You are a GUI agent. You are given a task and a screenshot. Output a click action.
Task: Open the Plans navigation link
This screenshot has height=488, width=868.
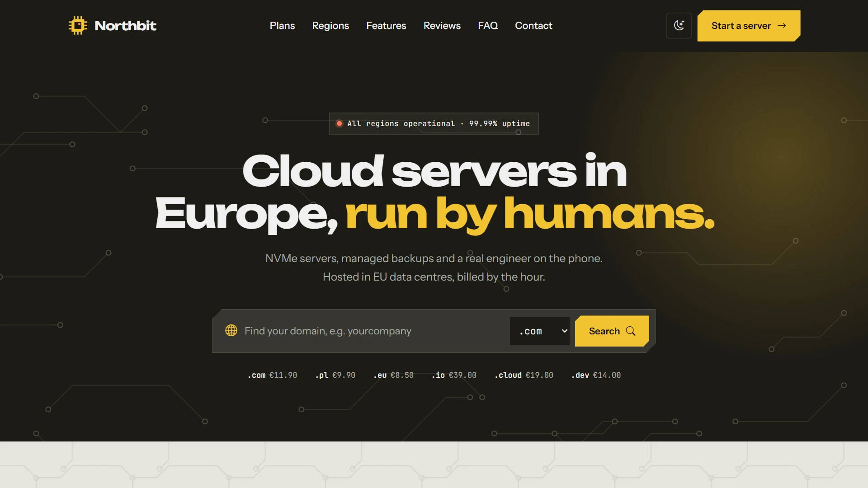pyautogui.click(x=282, y=26)
